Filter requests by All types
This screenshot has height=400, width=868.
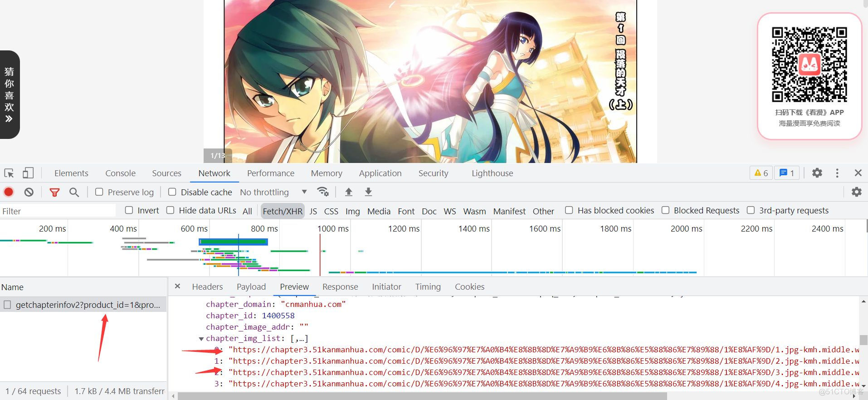pos(247,211)
